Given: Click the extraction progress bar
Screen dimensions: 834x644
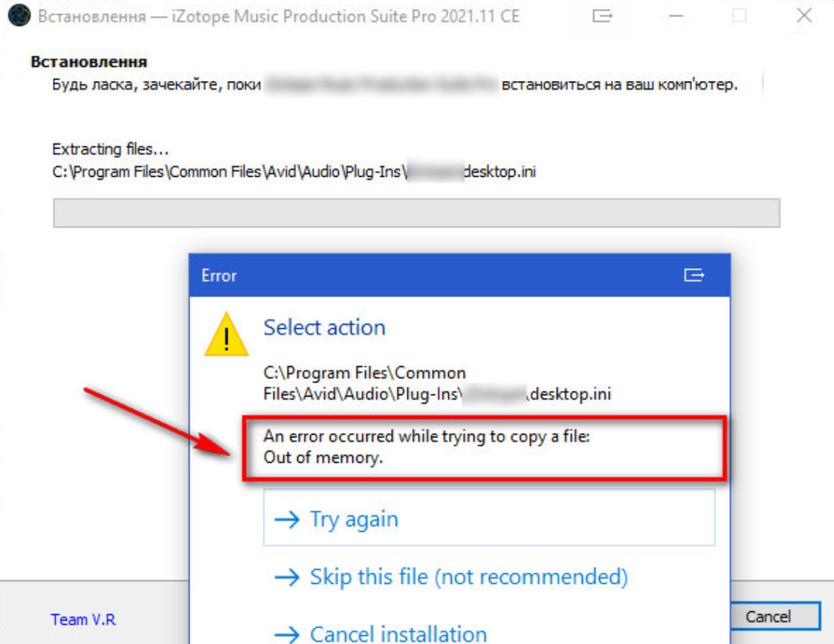Looking at the screenshot, I should [x=416, y=213].
